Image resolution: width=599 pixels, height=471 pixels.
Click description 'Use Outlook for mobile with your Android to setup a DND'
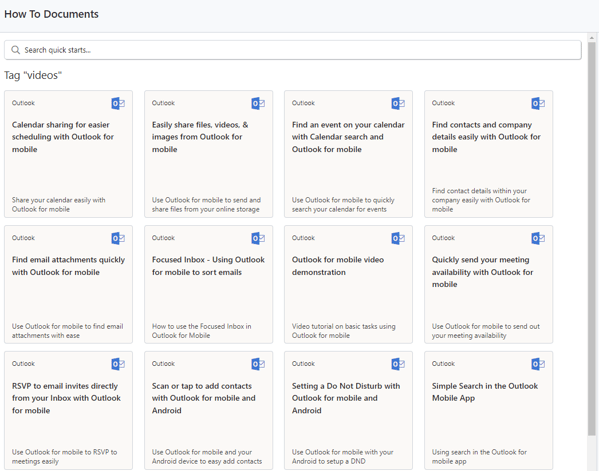point(342,456)
